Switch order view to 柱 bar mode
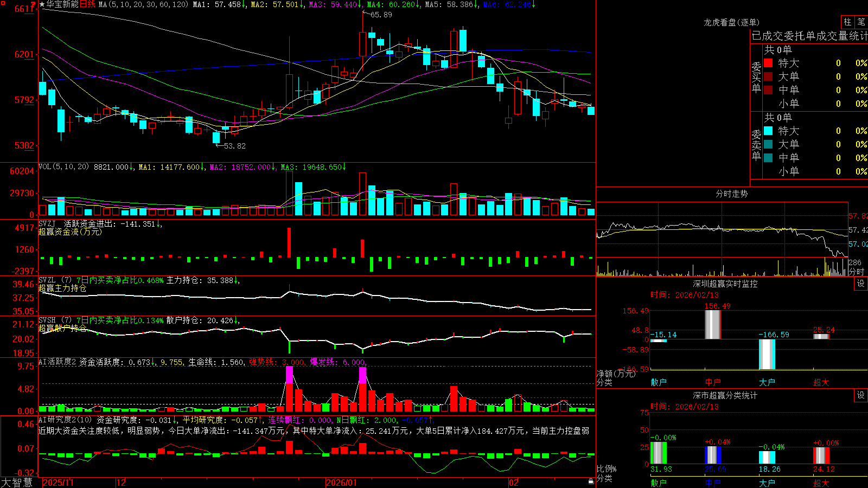This screenshot has width=868, height=488. (847, 22)
